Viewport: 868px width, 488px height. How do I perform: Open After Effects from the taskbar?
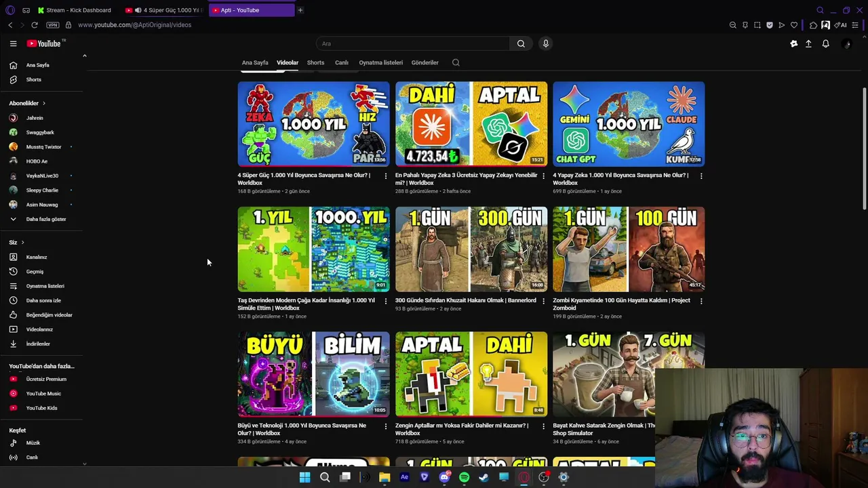(404, 477)
